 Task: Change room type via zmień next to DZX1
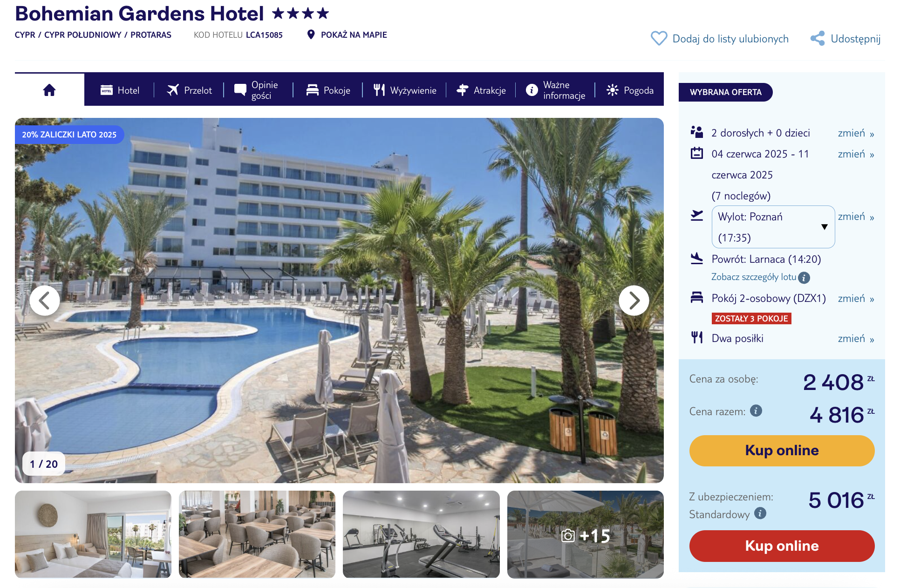pyautogui.click(x=856, y=299)
